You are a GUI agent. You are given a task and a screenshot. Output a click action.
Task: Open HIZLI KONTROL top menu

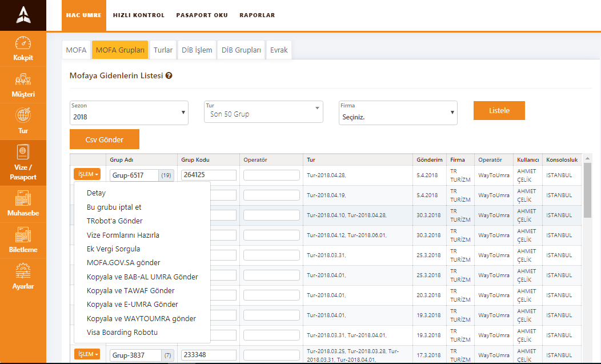point(139,15)
